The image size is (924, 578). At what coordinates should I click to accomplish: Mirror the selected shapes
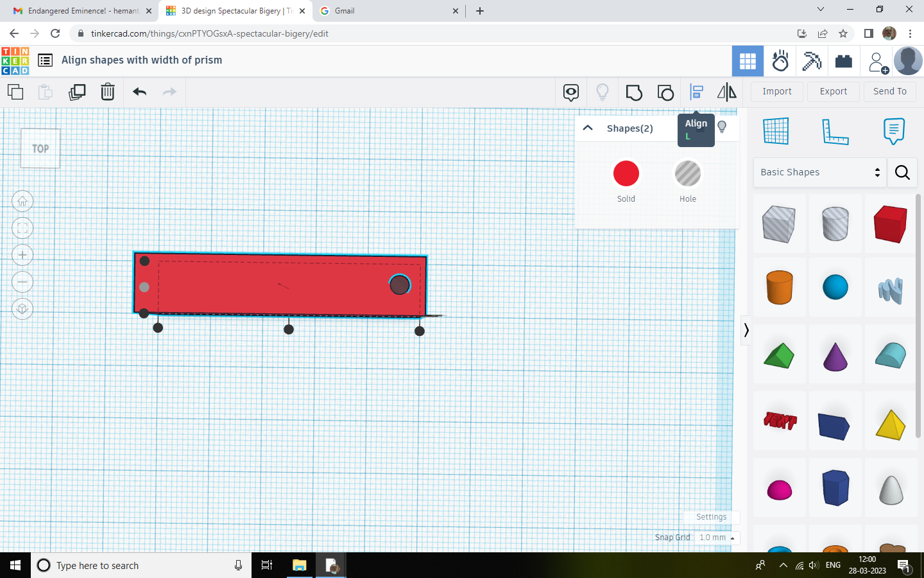(x=727, y=92)
